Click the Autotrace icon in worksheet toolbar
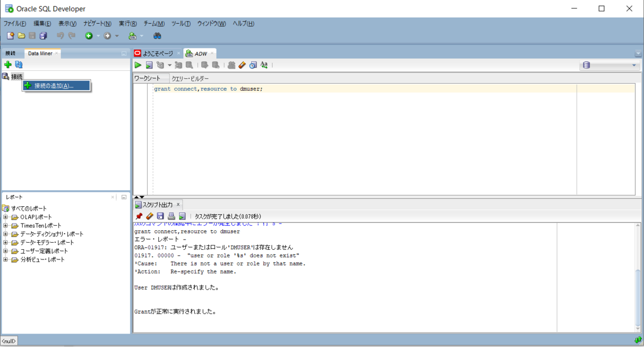Viewport: 644px width, 347px height. click(179, 65)
